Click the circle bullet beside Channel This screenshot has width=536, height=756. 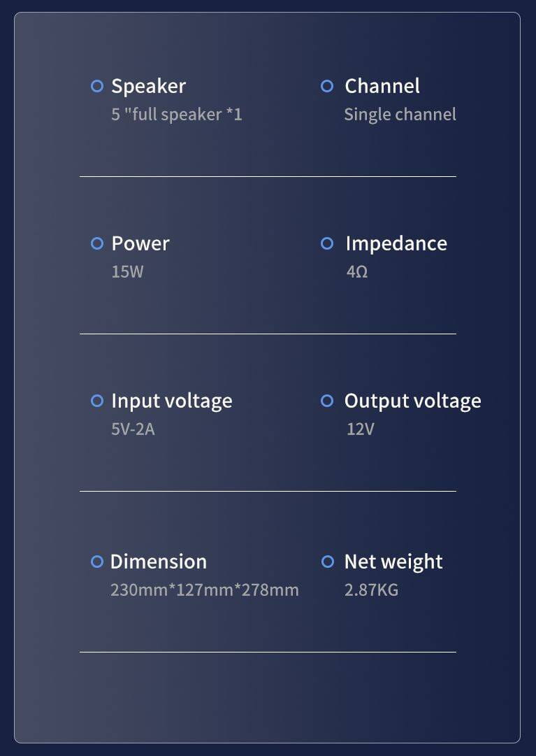pyautogui.click(x=327, y=86)
